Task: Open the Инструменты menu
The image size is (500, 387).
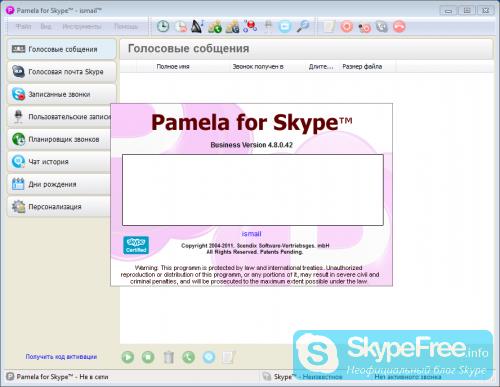Action: [x=82, y=26]
